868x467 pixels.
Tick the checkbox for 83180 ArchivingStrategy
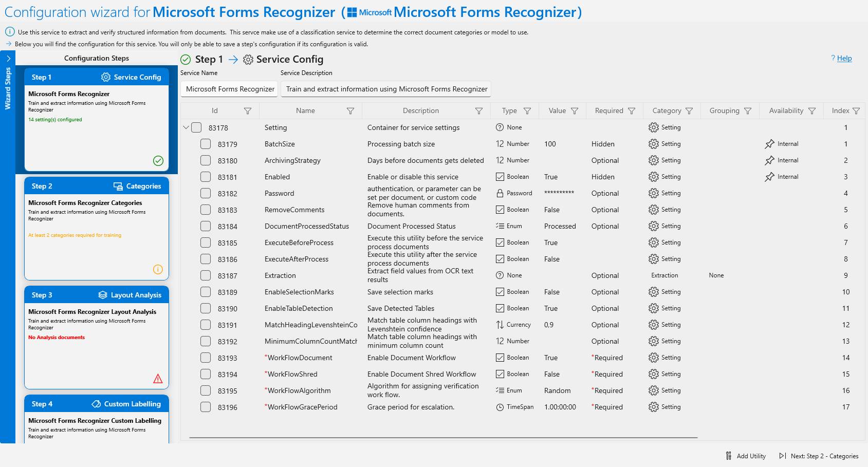click(206, 160)
